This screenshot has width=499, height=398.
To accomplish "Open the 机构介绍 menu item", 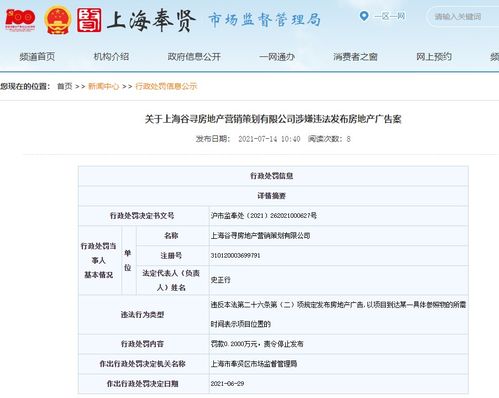I will [111, 57].
